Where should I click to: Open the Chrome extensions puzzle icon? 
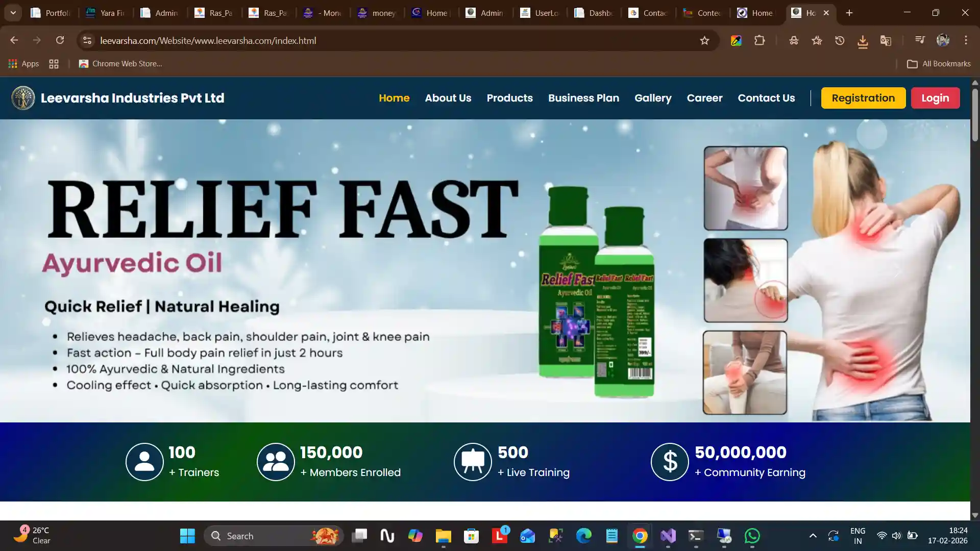[759, 40]
